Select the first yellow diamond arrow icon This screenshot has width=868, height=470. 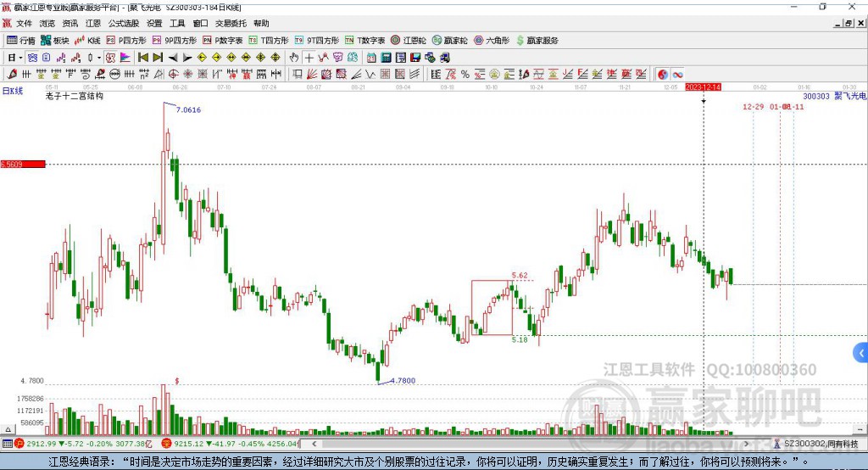pyautogui.click(x=202, y=58)
